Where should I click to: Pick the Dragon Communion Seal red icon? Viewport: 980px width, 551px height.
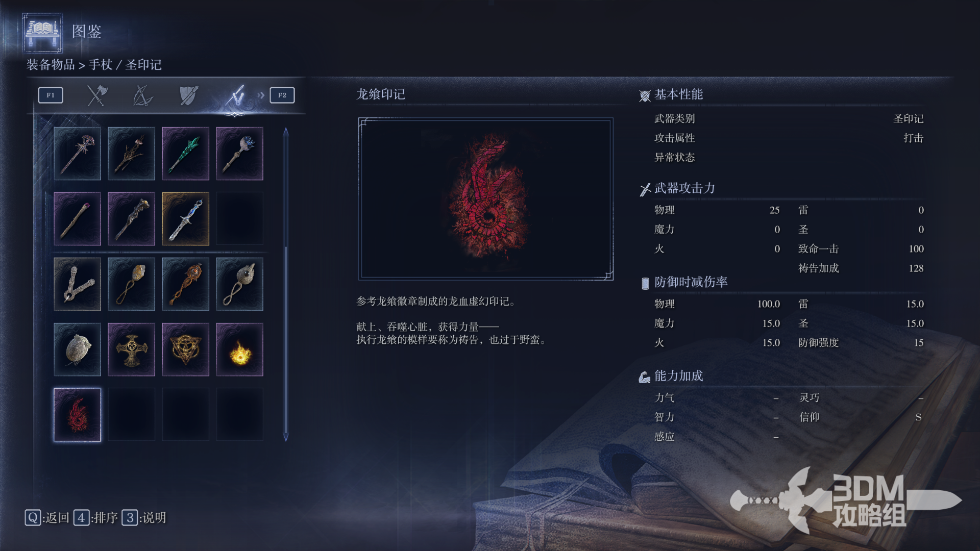[77, 415]
